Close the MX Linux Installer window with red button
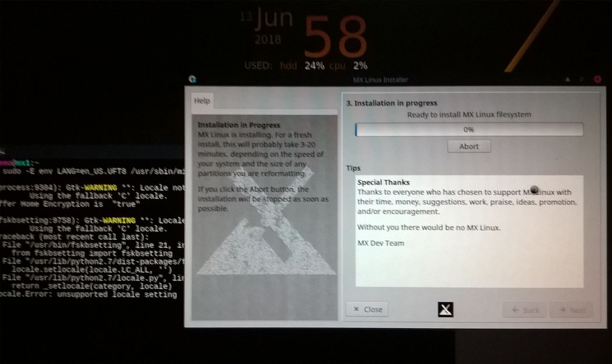The width and height of the screenshot is (612, 364). point(597,79)
